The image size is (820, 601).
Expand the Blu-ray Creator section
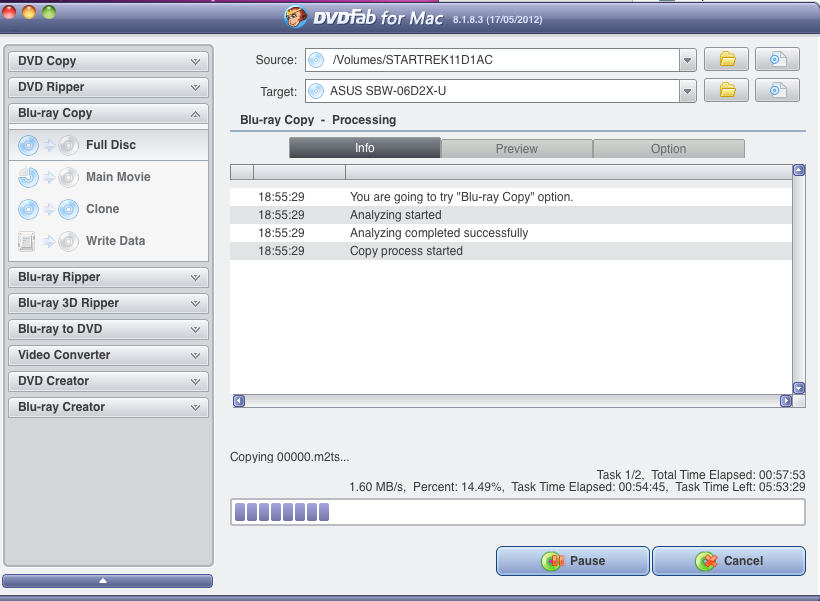(x=108, y=407)
